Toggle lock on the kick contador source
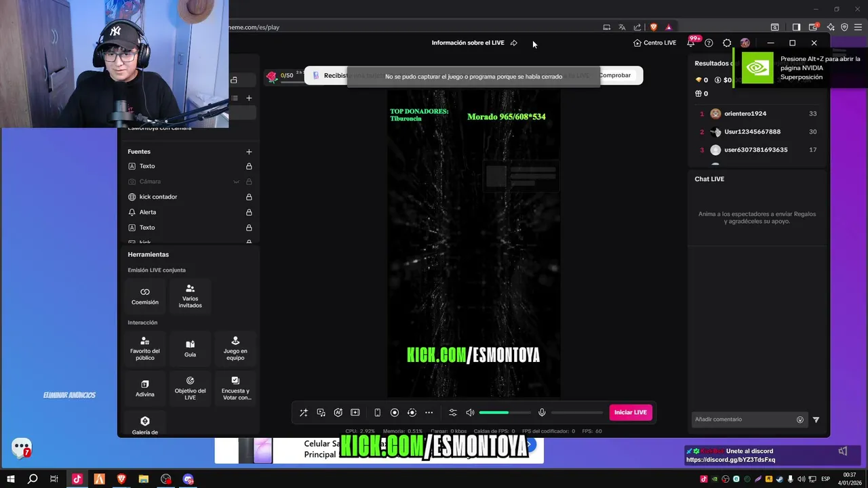Image resolution: width=868 pixels, height=488 pixels. coord(249,197)
